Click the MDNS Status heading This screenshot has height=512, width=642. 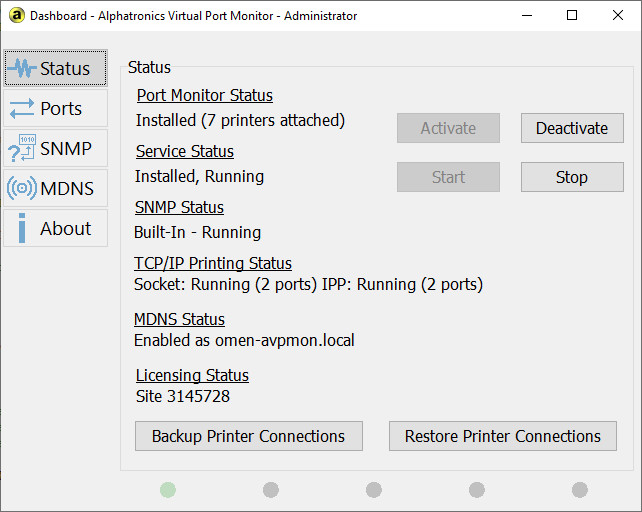[x=179, y=319]
